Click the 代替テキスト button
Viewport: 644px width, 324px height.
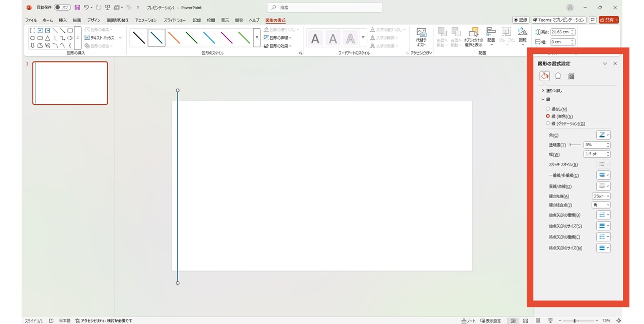click(x=421, y=37)
